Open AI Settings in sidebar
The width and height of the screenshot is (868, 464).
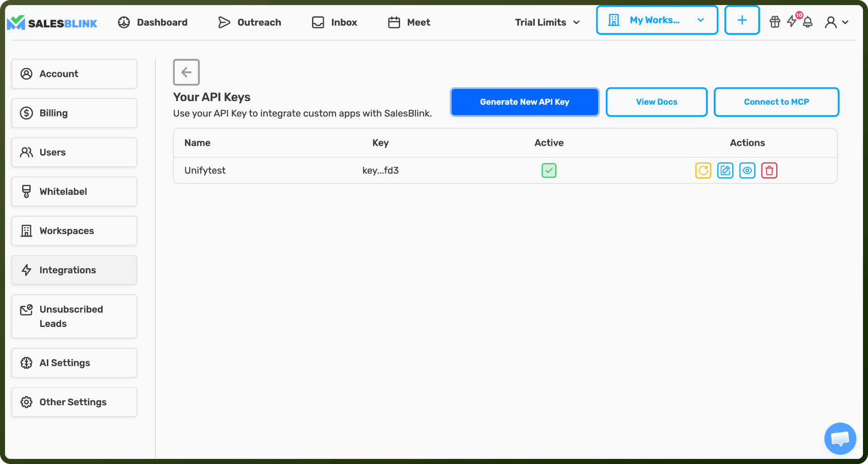point(75,363)
